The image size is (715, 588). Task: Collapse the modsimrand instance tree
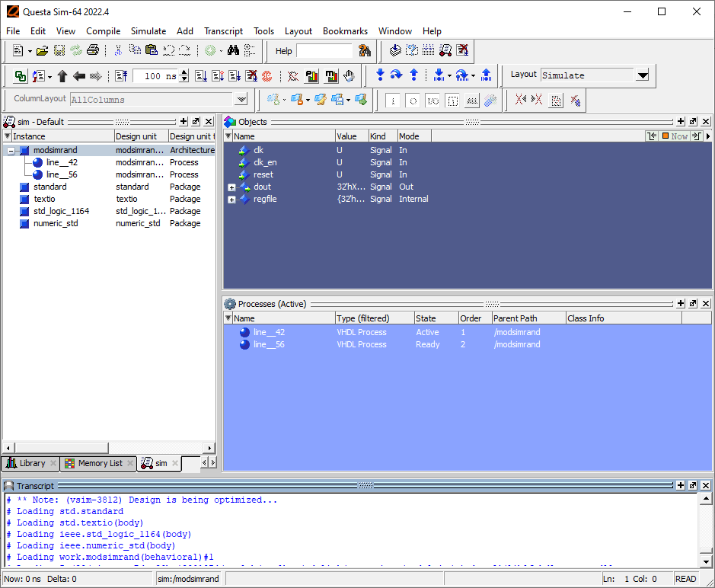[11, 151]
